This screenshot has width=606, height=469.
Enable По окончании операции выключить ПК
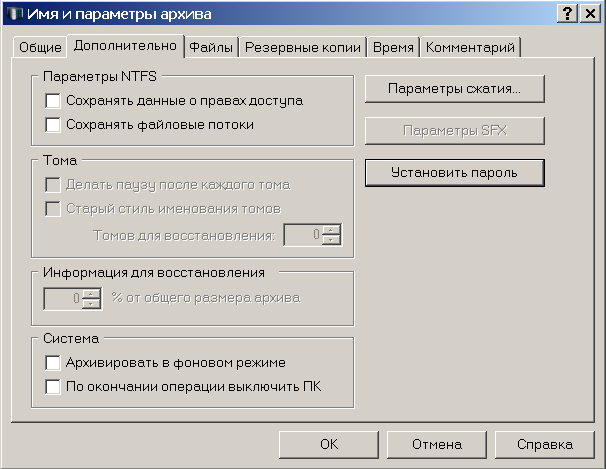53,387
